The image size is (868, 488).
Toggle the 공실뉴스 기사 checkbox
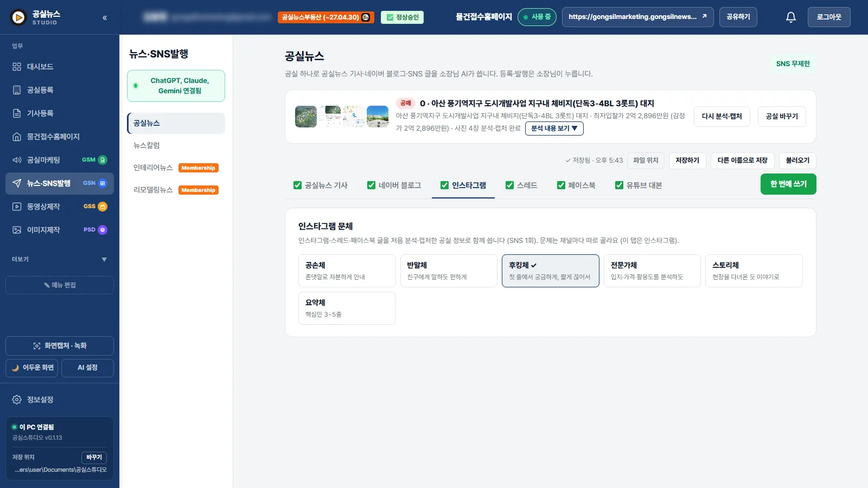pos(297,185)
